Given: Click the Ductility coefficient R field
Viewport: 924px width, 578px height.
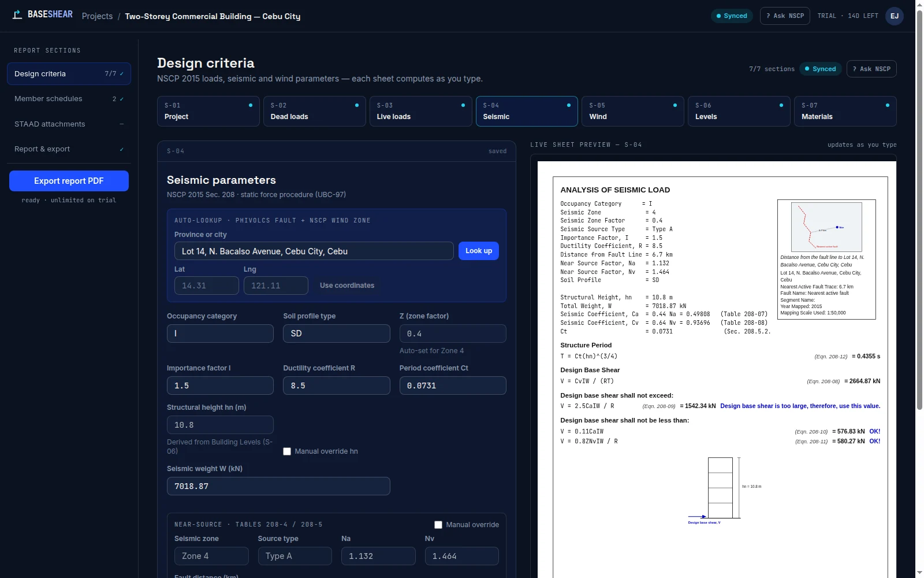Looking at the screenshot, I should click(337, 386).
